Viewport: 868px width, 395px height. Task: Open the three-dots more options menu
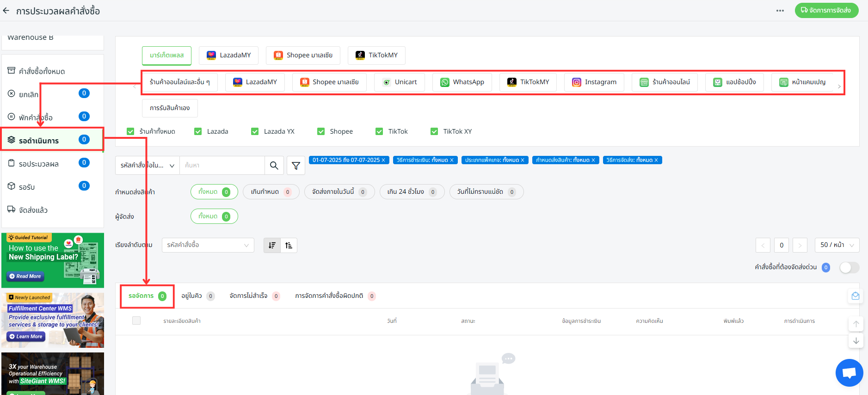click(780, 11)
